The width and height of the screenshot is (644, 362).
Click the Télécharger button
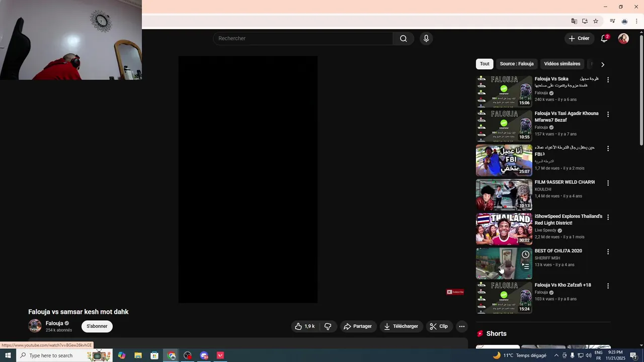click(401, 326)
